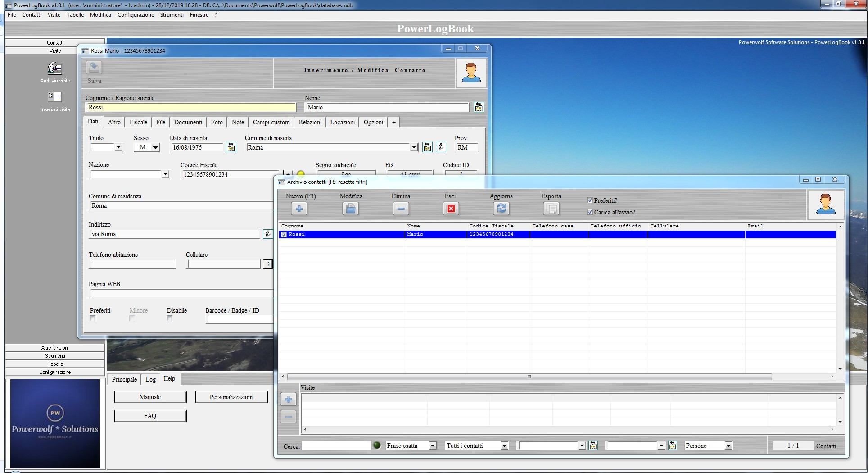The width and height of the screenshot is (868, 473).
Task: Click icon after fourth filter combo box
Action: (673, 446)
